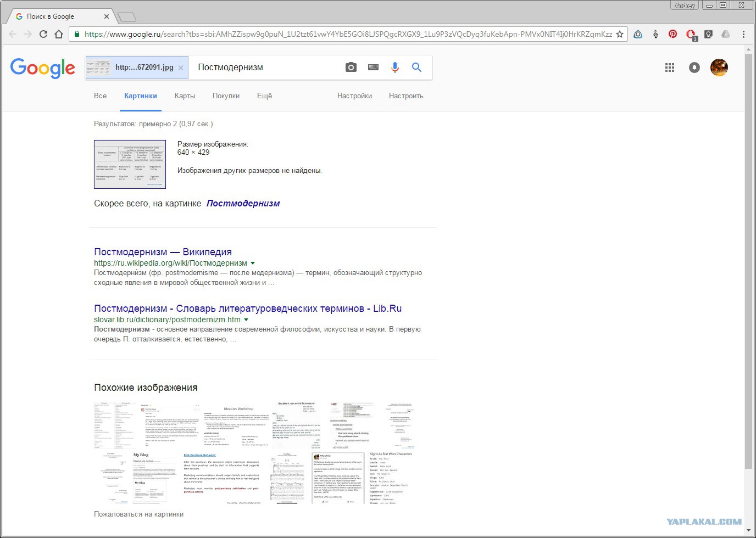The width and height of the screenshot is (756, 538).
Task: Open the on-screen keyboard input tool
Action: coord(373,67)
